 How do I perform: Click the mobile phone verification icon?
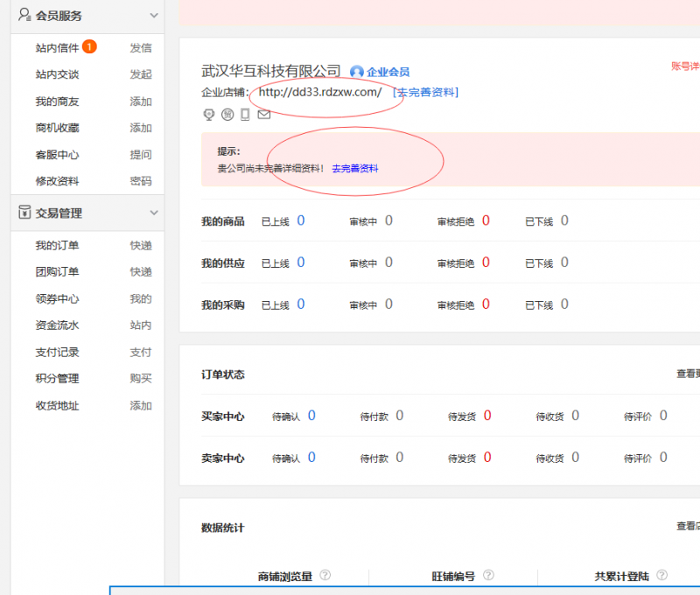[245, 114]
